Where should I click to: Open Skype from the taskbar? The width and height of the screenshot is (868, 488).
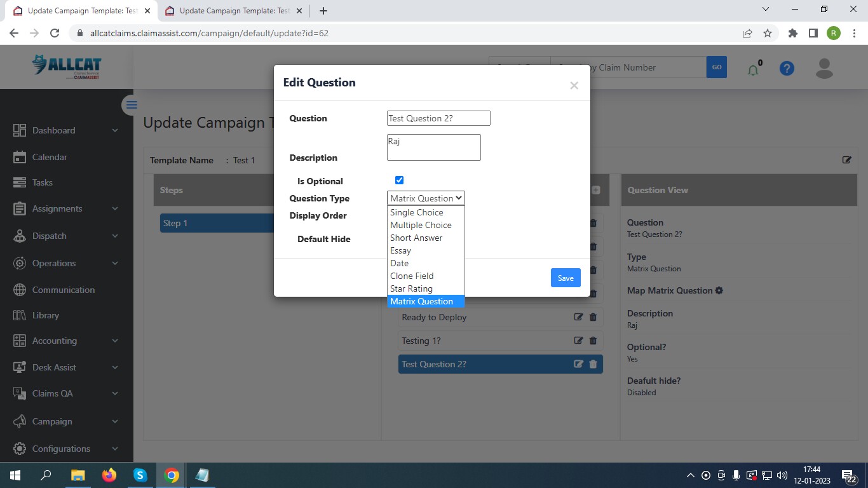(x=140, y=475)
